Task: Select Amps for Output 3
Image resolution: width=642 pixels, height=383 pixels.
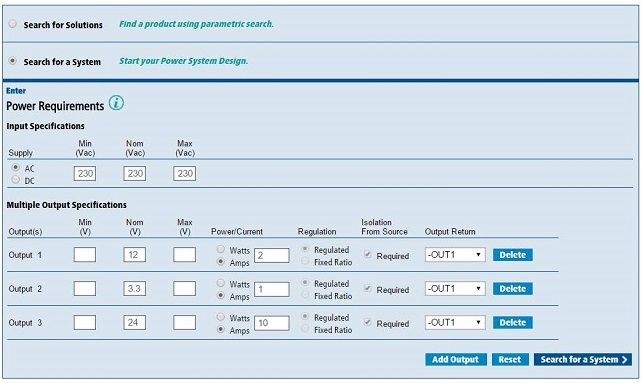Action: coord(221,329)
